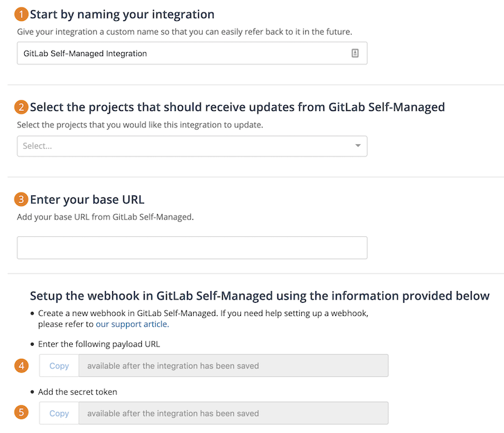The width and height of the screenshot is (504, 433).
Task: Click the autofill icon in the integration name field
Action: 355,53
